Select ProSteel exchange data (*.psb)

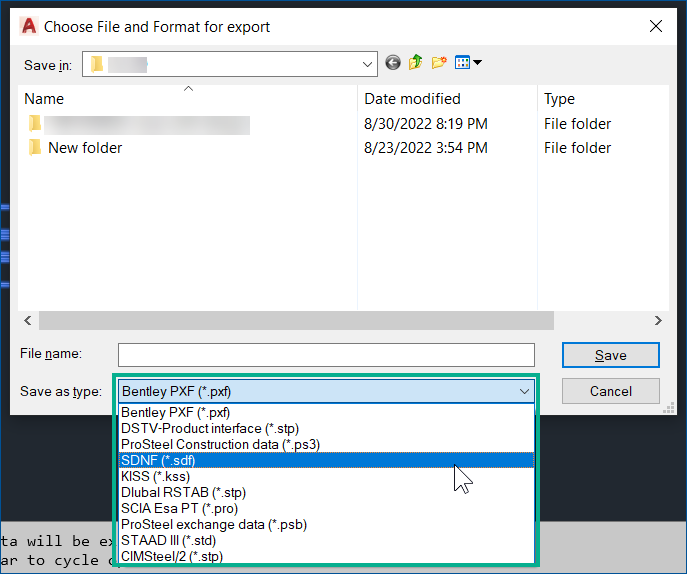326,524
